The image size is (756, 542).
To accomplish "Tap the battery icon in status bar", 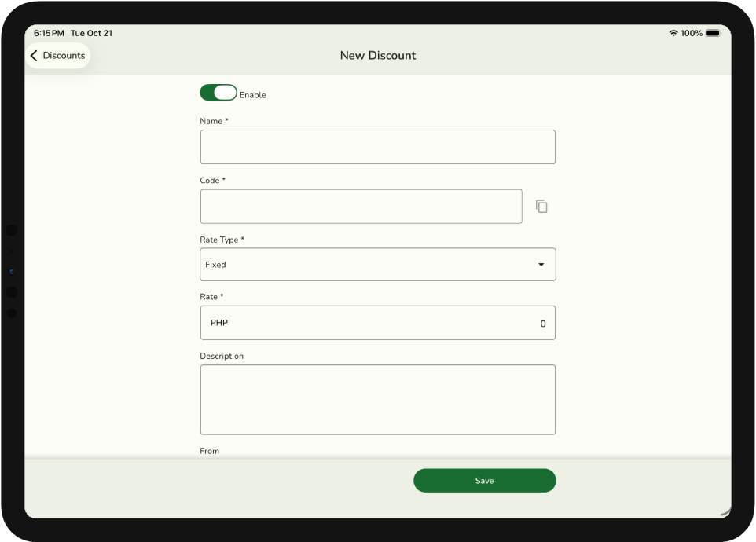I will 713,34.
